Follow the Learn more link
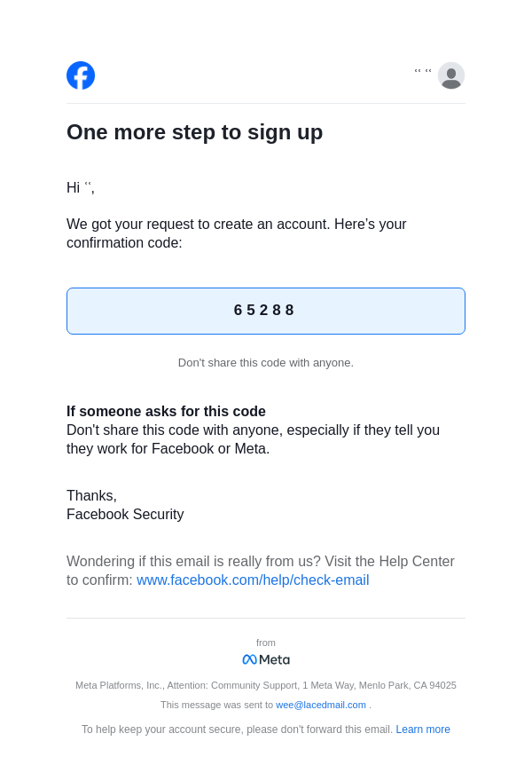Image resolution: width=532 pixels, height=773 pixels. [423, 730]
